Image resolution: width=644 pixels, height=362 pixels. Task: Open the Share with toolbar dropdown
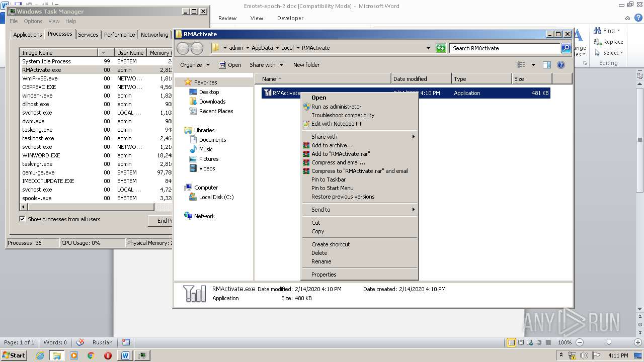click(x=267, y=65)
